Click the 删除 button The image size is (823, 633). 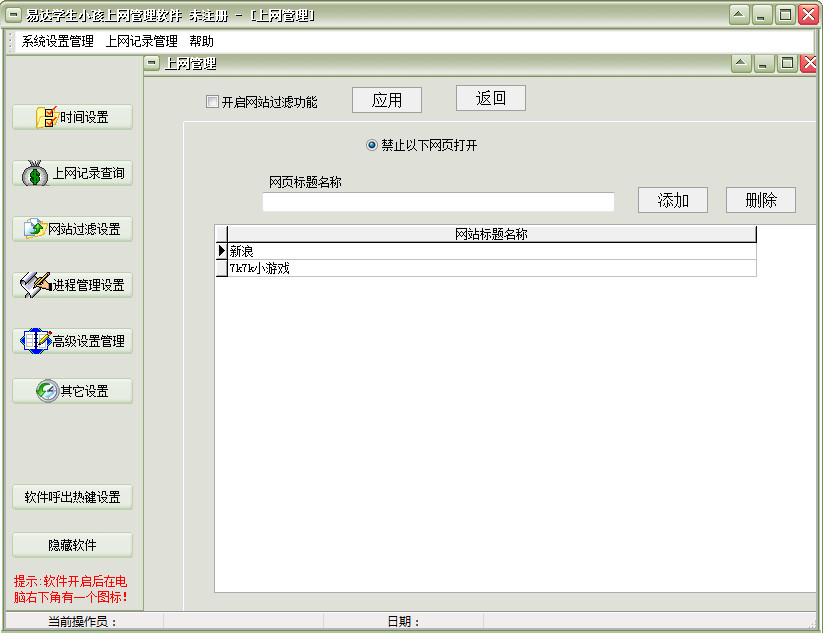[761, 200]
